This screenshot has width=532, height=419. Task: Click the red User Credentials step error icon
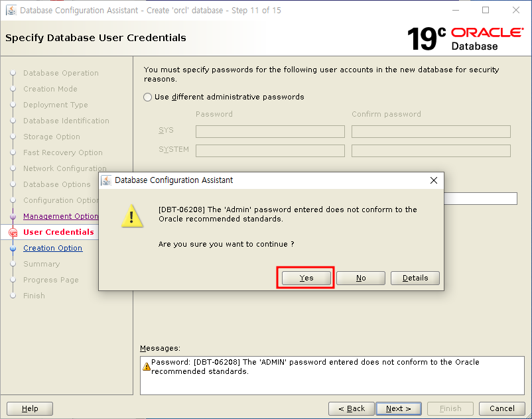click(13, 233)
